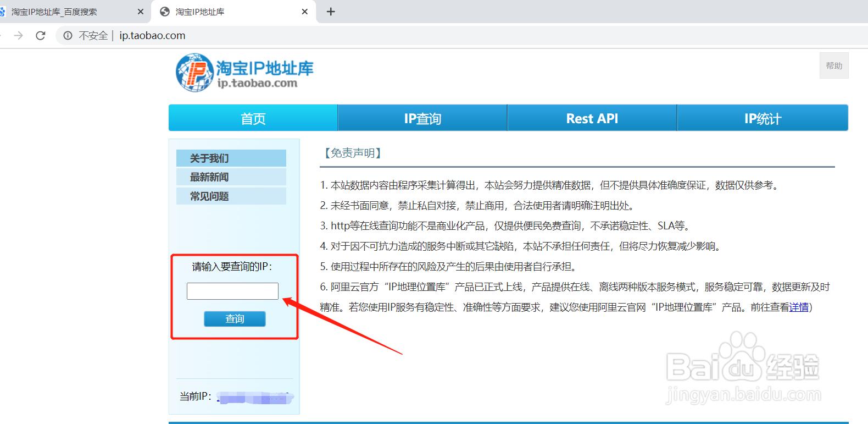Go to 首页 navigation tab
The image size is (868, 424).
pos(253,118)
